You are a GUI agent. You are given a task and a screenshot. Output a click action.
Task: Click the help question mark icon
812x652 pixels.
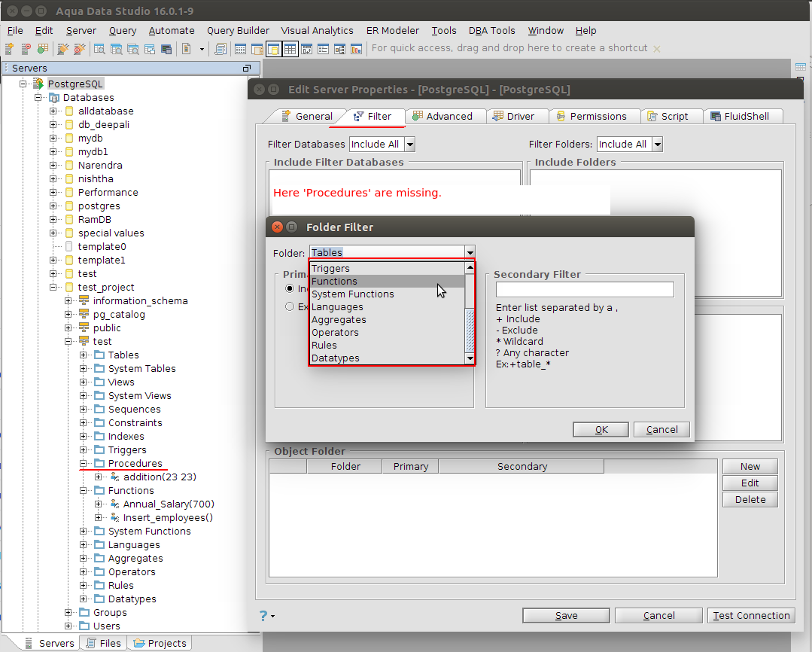click(263, 616)
